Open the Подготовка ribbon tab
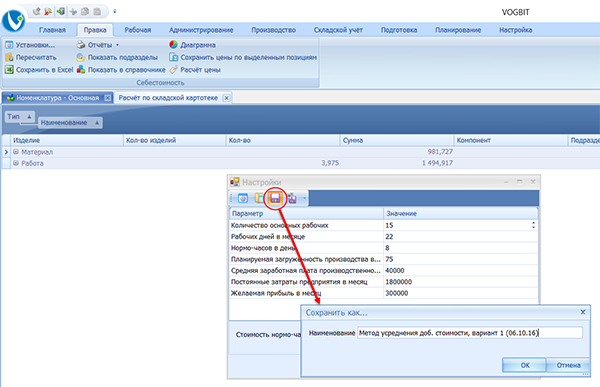This screenshot has width=600, height=387. (x=399, y=30)
